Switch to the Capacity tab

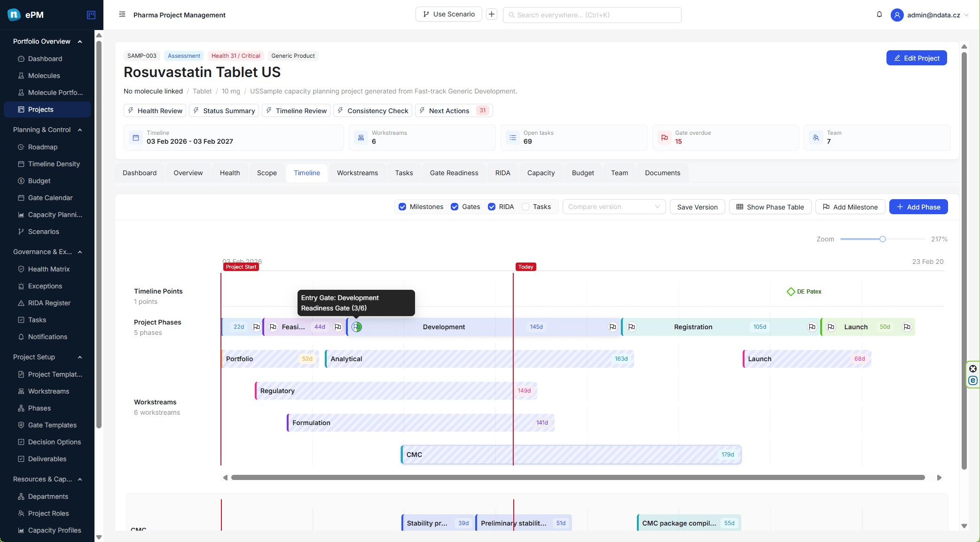(x=541, y=173)
